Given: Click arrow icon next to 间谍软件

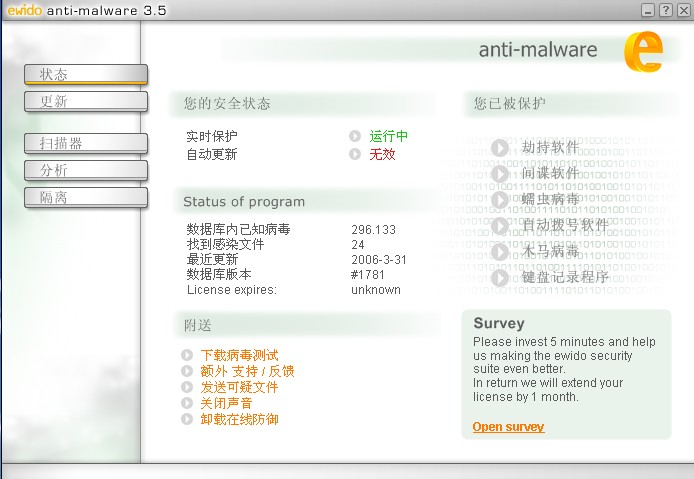Looking at the screenshot, I should pos(500,174).
